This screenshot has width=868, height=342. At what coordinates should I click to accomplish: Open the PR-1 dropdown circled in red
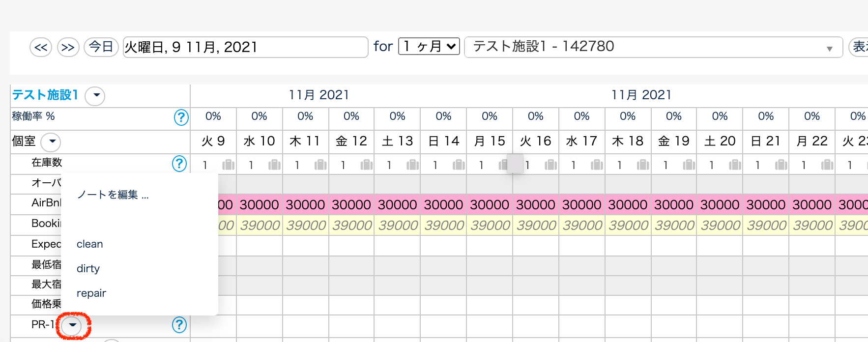[73, 325]
